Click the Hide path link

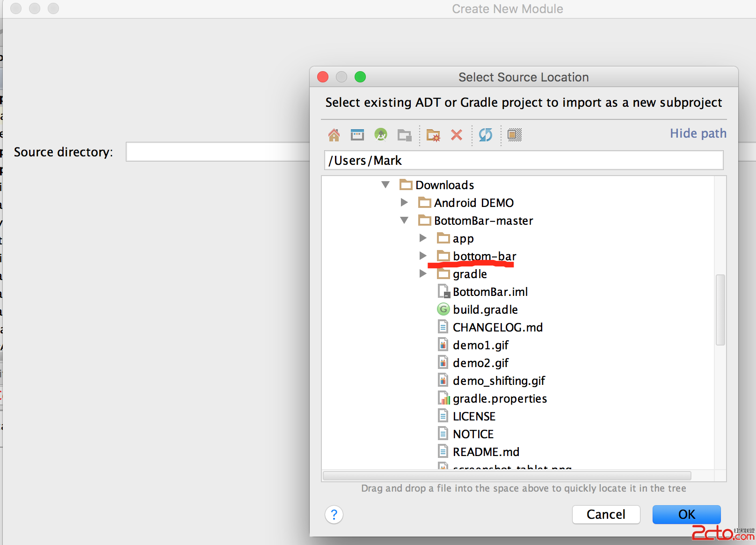click(698, 133)
